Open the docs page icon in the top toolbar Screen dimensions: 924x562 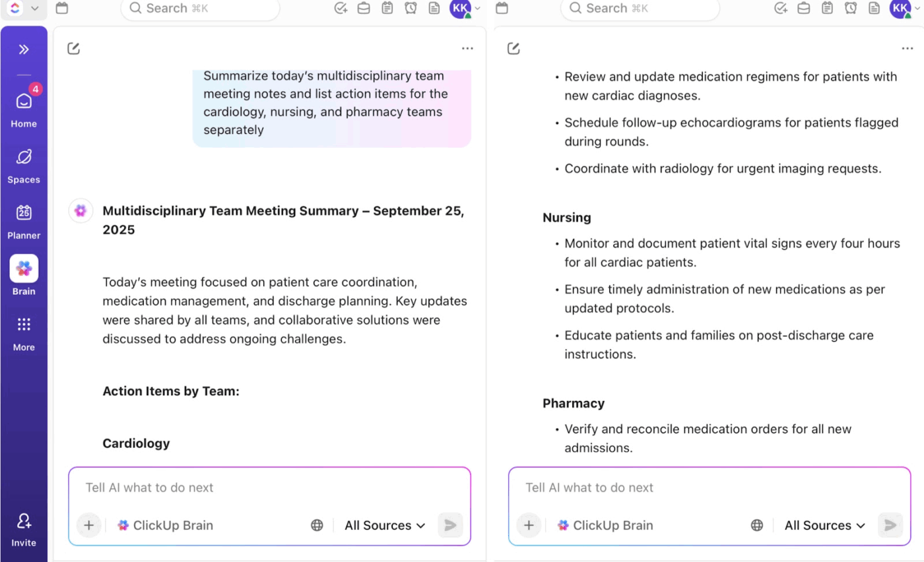coord(434,9)
